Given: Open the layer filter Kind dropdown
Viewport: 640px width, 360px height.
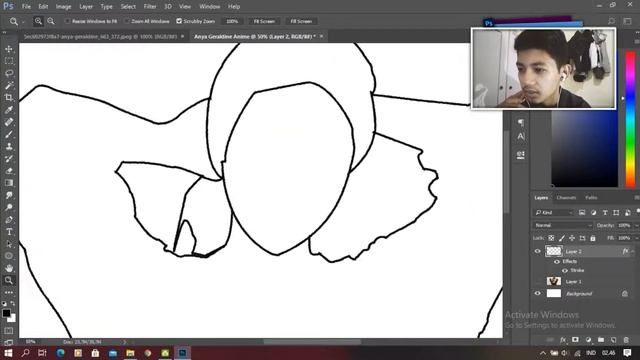Looking at the screenshot, I should pyautogui.click(x=553, y=213).
